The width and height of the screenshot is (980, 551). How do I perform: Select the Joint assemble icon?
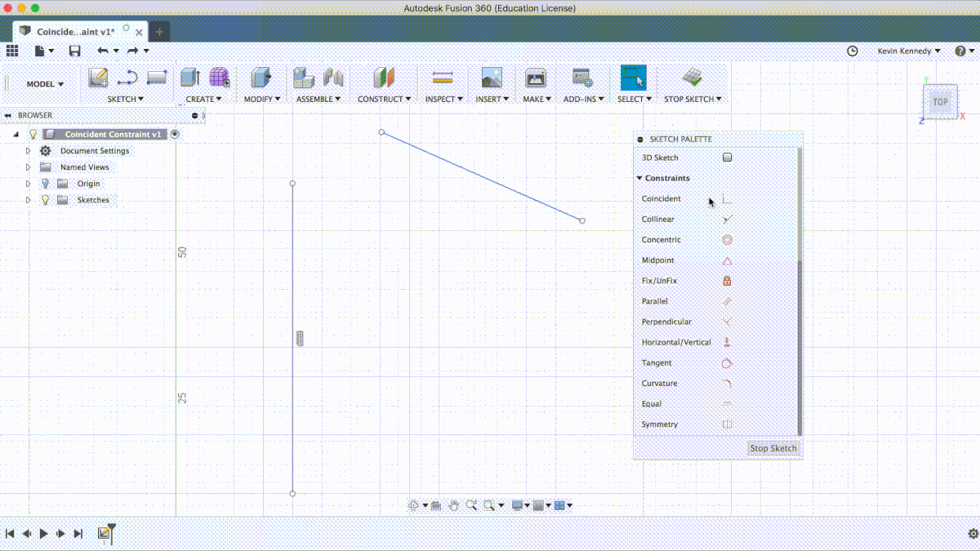click(333, 78)
